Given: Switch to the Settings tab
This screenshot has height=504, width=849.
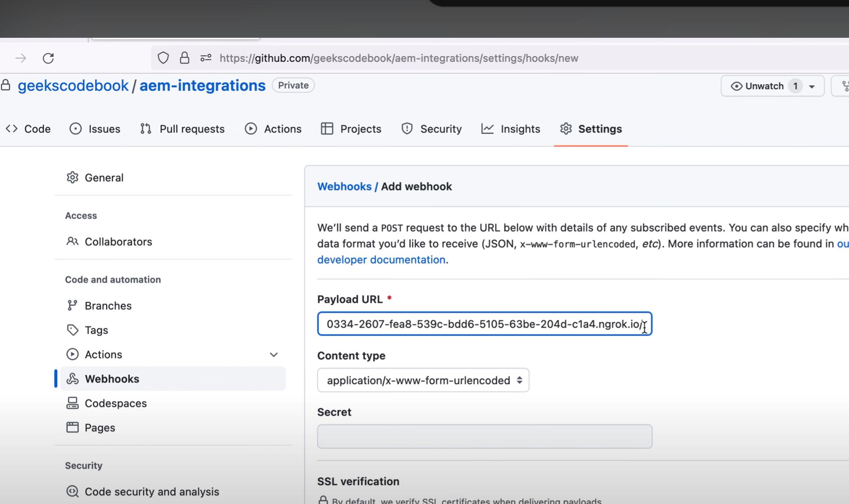Looking at the screenshot, I should (x=591, y=129).
